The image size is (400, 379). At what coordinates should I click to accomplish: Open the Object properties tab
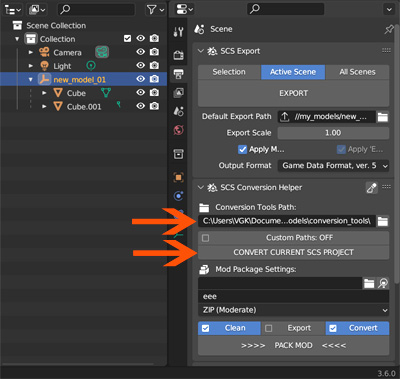(178, 177)
